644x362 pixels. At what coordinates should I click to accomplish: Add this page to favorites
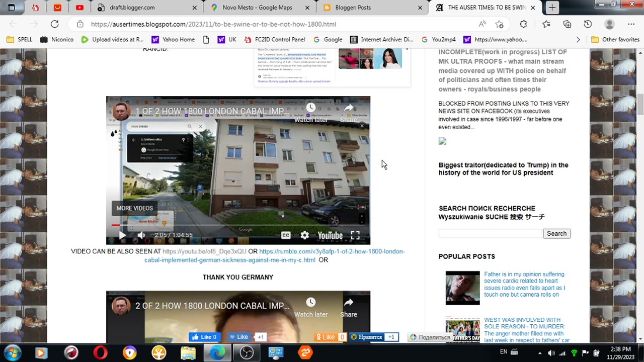pos(499,24)
